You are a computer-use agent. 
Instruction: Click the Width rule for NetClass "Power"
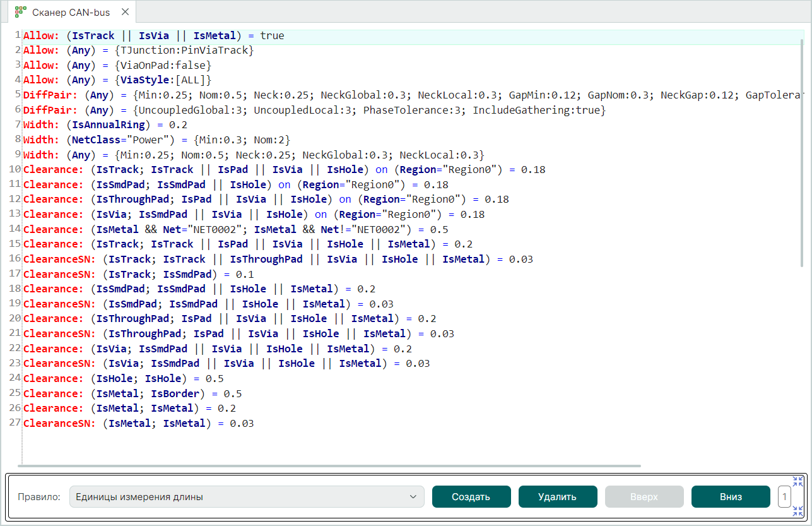pyautogui.click(x=156, y=140)
